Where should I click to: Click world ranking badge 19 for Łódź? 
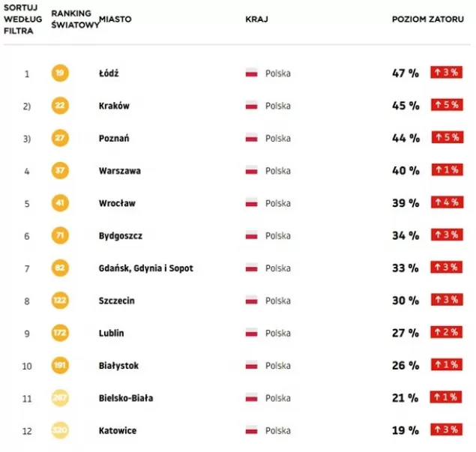[x=60, y=73]
